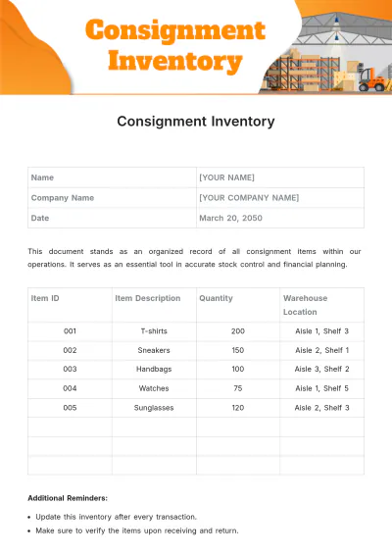Click the 'Aisle 1, Shelf 5' location
This screenshot has height=555, width=392.
pos(322,388)
